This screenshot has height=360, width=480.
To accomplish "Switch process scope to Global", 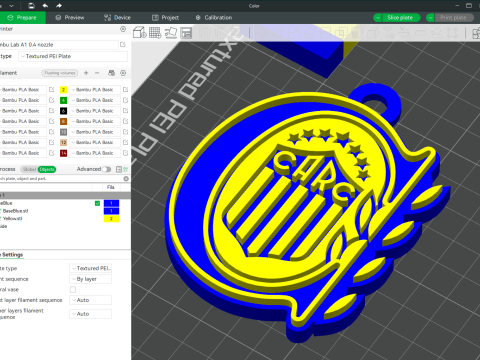I will click(29, 169).
